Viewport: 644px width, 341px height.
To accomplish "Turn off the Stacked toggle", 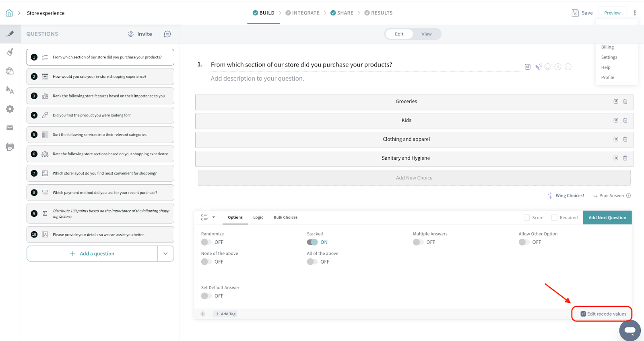I will 312,242.
